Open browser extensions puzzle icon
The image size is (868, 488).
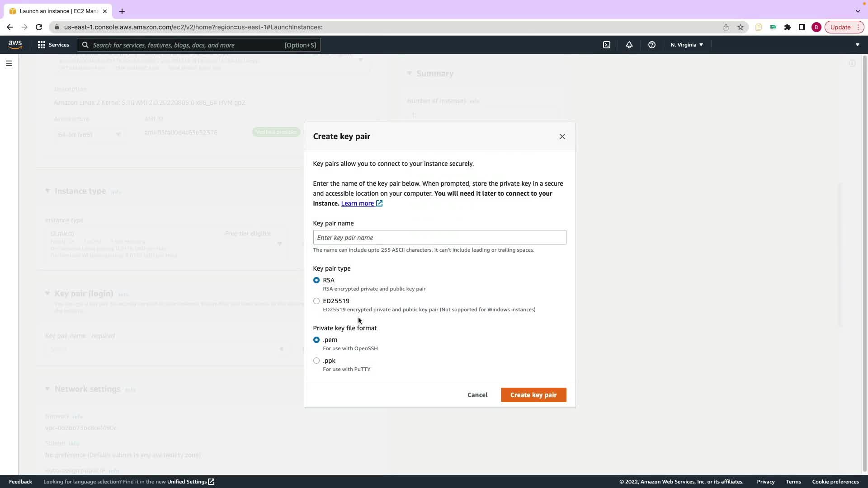pos(787,27)
